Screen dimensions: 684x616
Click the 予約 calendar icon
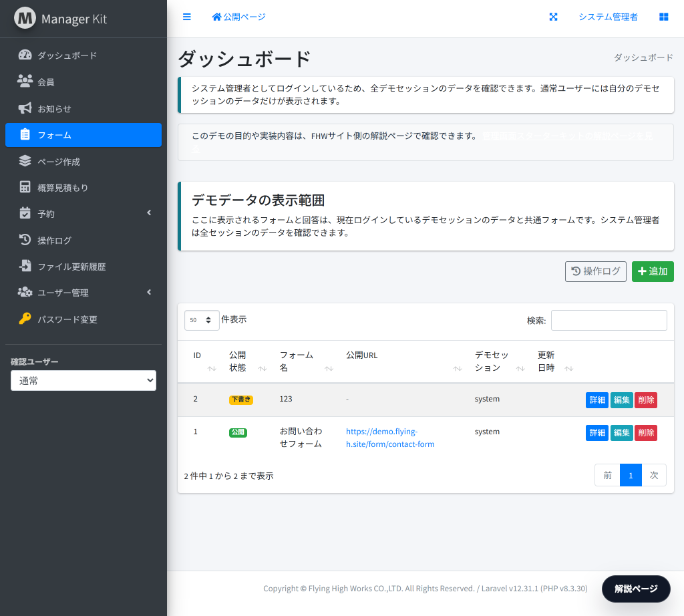point(25,213)
